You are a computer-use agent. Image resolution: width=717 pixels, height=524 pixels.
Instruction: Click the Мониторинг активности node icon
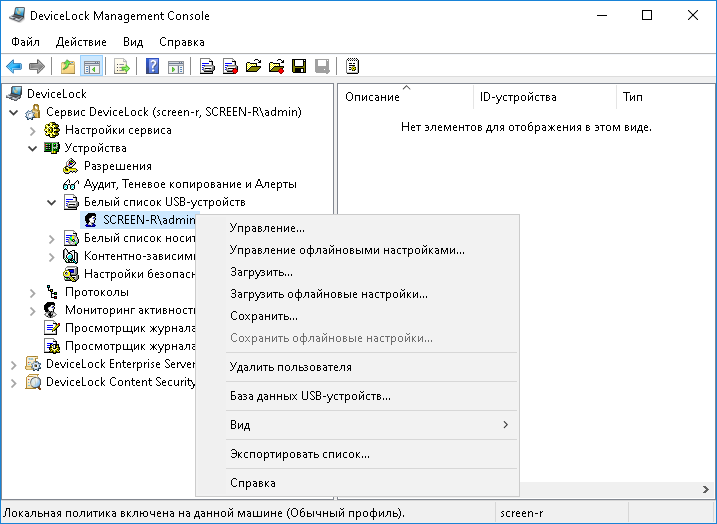coord(51,310)
